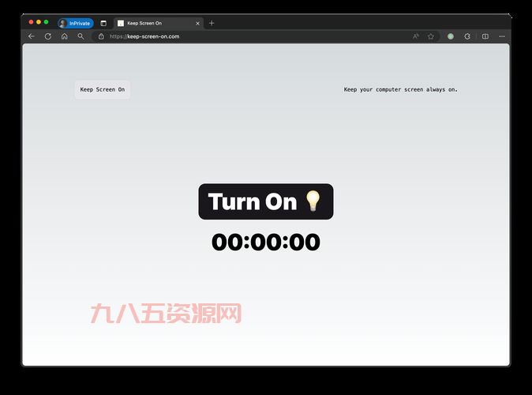Add page to favorites with star icon
This screenshot has height=395, width=532.
pos(430,36)
